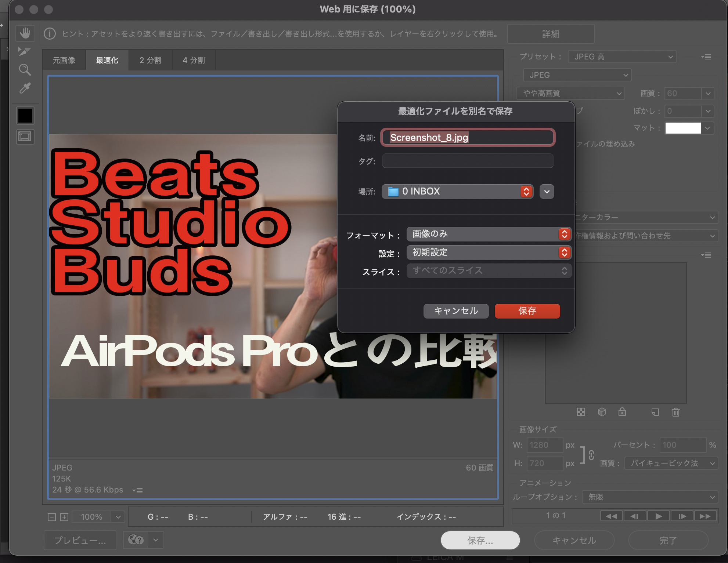728x563 pixels.
Task: Click the delete color trash icon
Action: [675, 412]
